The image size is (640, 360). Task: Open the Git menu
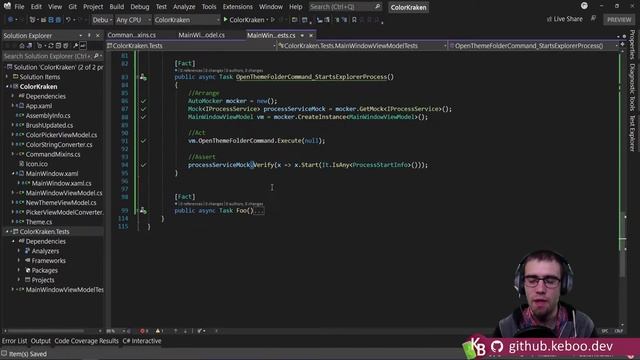point(72,7)
